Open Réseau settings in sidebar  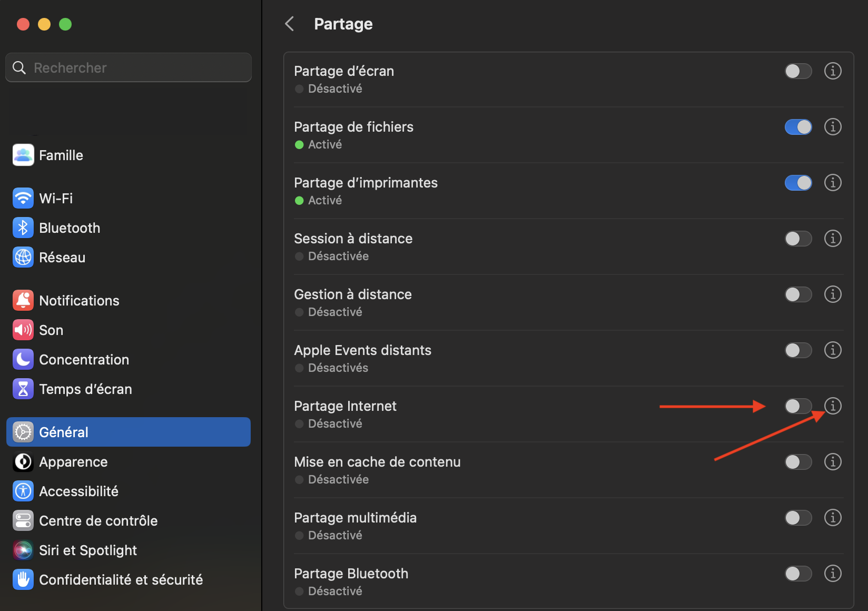[x=62, y=258]
